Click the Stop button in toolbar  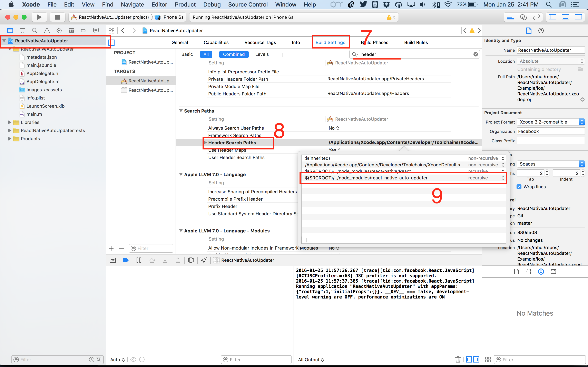(x=58, y=17)
